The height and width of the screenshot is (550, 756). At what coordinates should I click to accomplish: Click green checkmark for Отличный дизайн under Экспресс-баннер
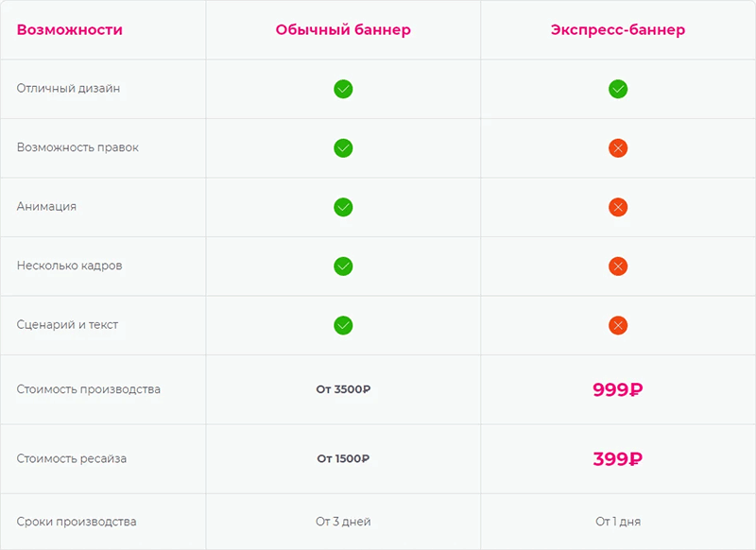618,89
